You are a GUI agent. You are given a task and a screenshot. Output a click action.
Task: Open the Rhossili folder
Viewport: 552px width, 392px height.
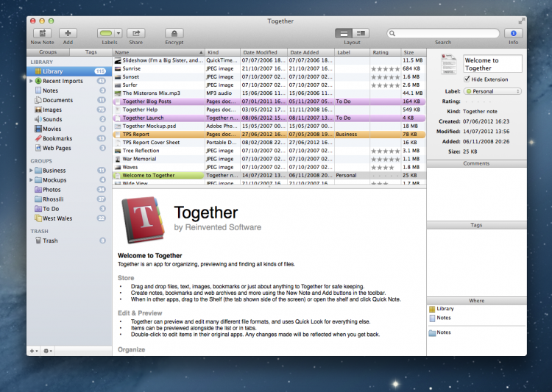click(x=38, y=199)
